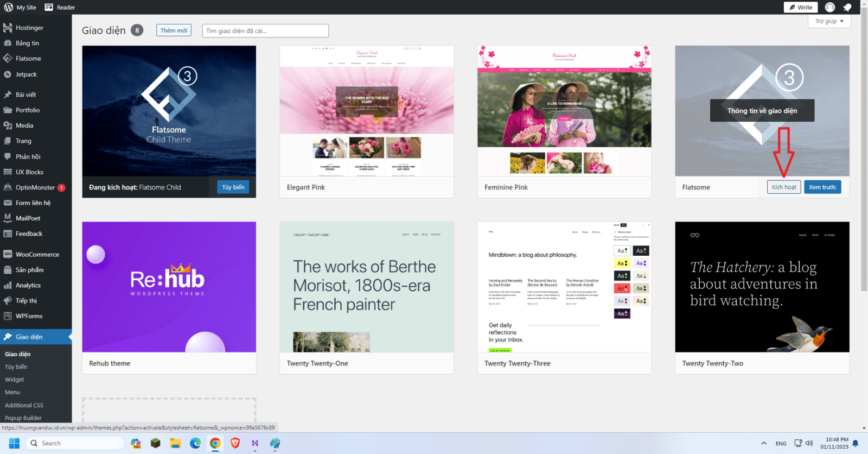This screenshot has width=868, height=454.
Task: Open the Feedback sidebar icon
Action: point(8,234)
